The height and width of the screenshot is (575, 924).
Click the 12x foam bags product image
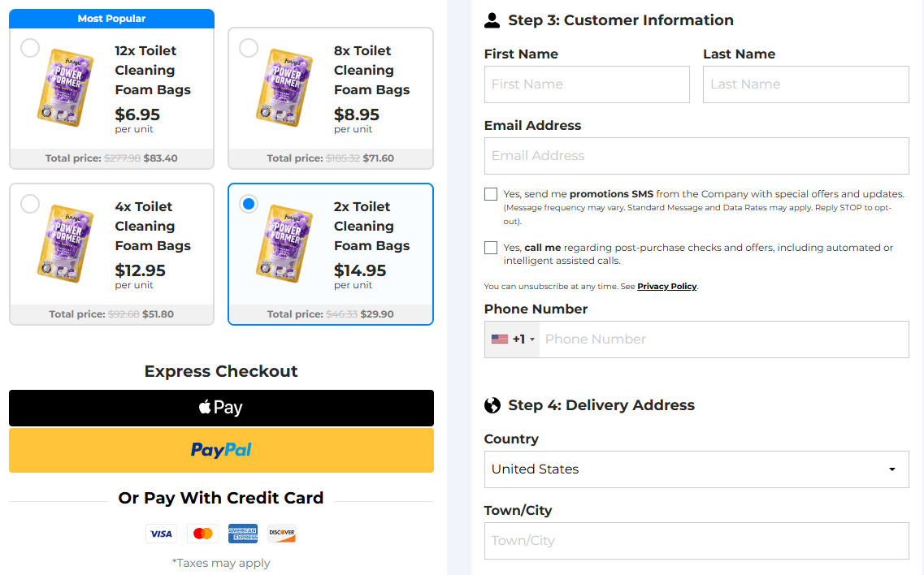[66, 88]
